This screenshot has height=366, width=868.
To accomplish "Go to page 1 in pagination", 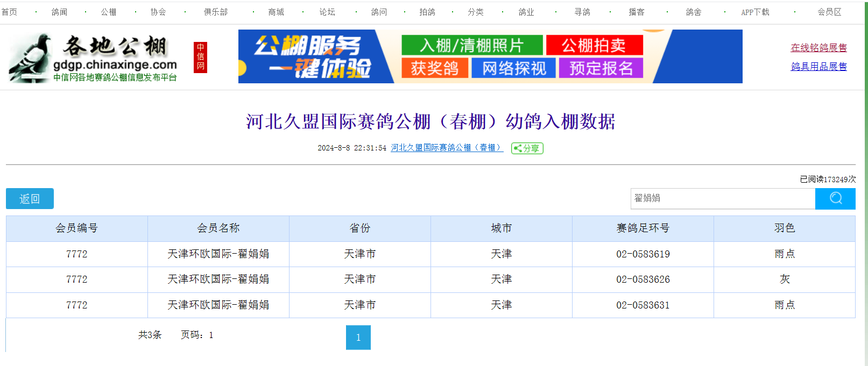I will 358,338.
